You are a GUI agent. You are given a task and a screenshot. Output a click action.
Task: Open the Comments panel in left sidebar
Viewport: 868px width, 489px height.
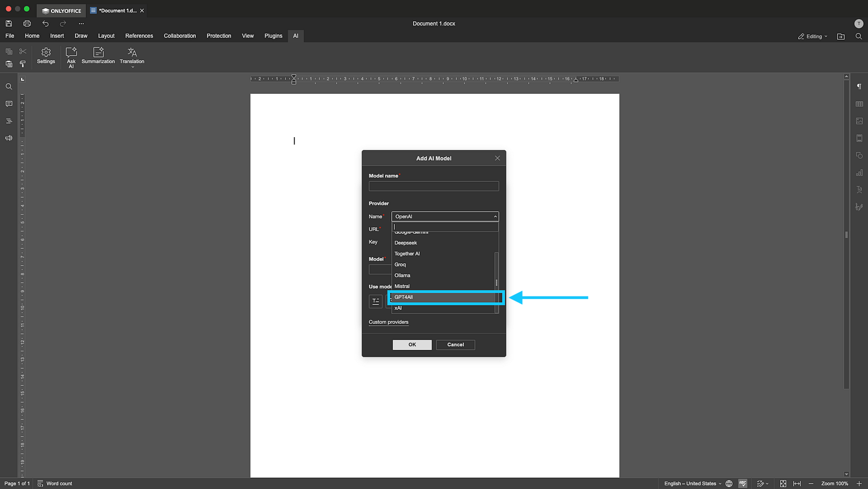[9, 104]
